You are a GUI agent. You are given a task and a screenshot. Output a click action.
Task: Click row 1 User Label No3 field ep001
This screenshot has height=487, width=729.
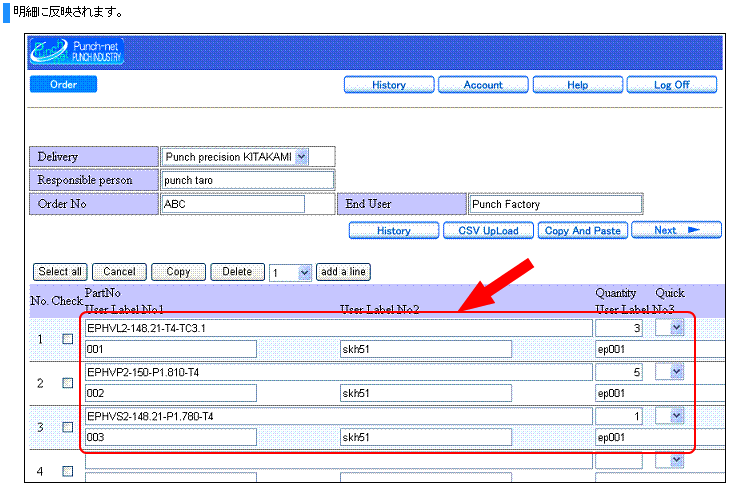[660, 349]
